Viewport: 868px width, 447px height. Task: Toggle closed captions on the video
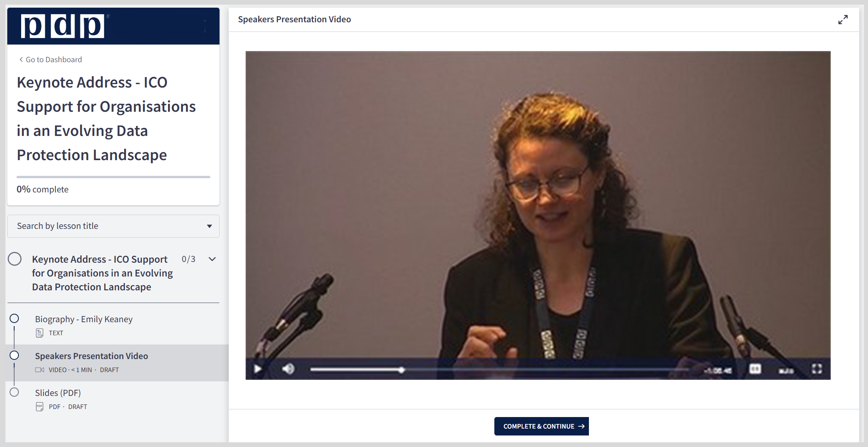[755, 369]
